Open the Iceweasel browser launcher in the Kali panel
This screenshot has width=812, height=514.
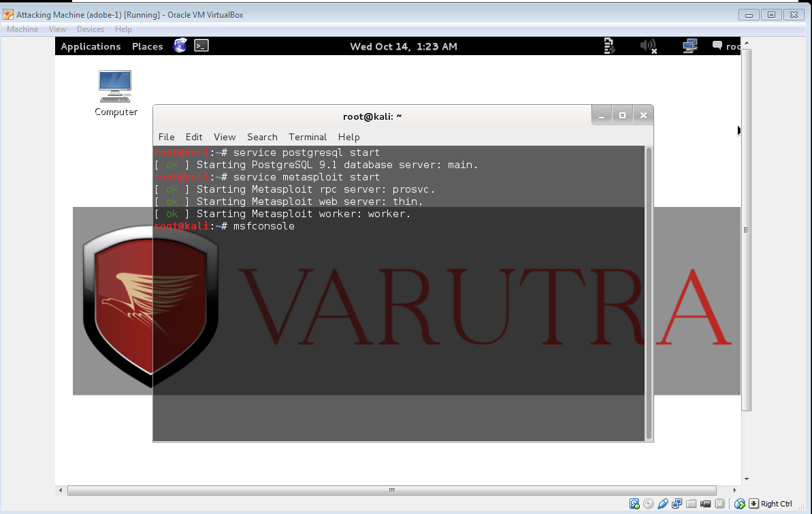pos(180,46)
